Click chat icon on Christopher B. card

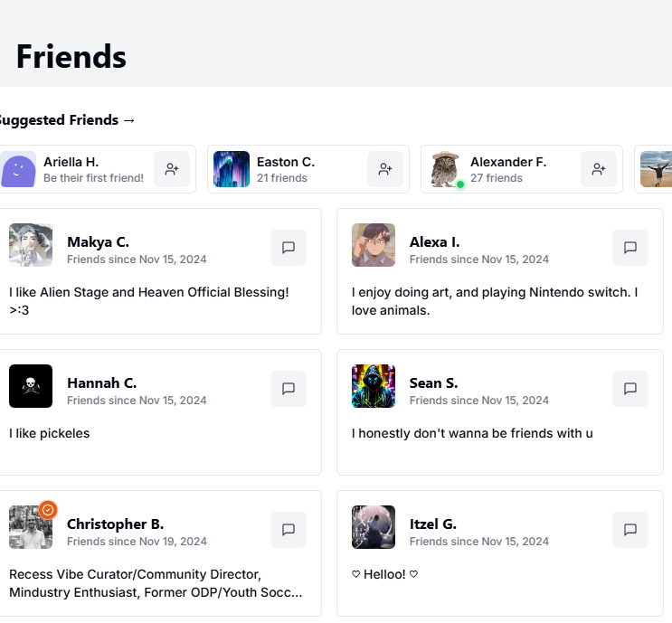[289, 530]
